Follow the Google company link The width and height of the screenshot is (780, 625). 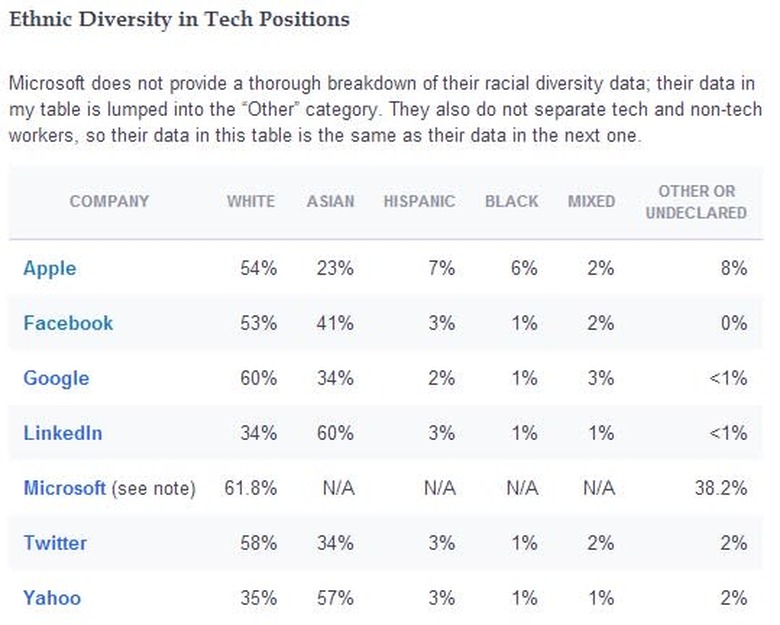[56, 378]
